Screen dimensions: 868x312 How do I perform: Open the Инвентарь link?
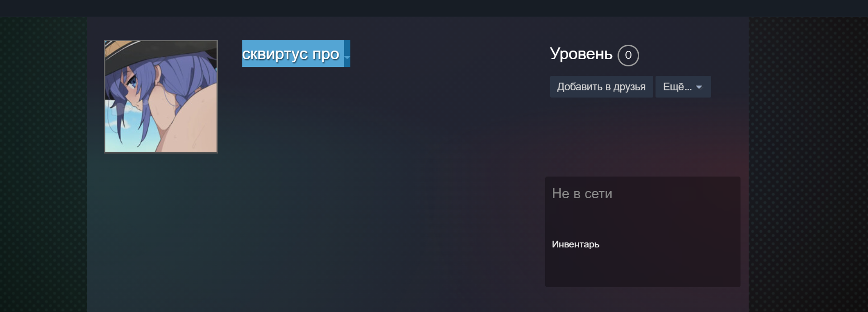pos(576,244)
